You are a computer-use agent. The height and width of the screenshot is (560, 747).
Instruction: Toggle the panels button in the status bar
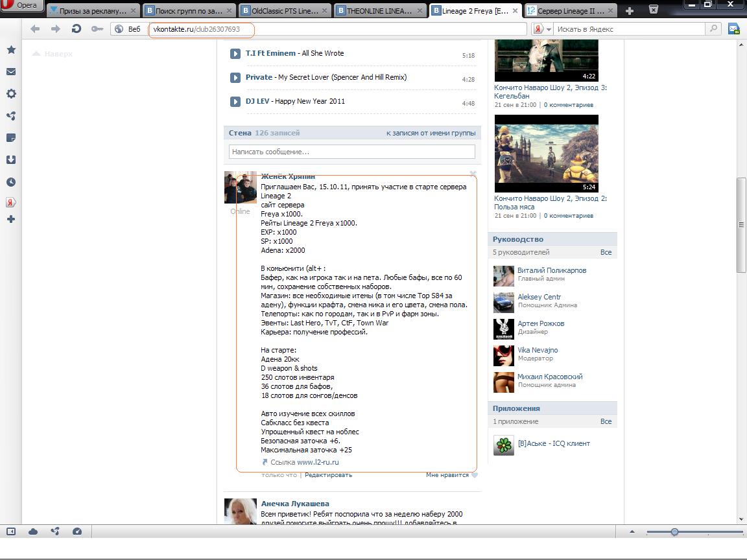click(x=11, y=531)
